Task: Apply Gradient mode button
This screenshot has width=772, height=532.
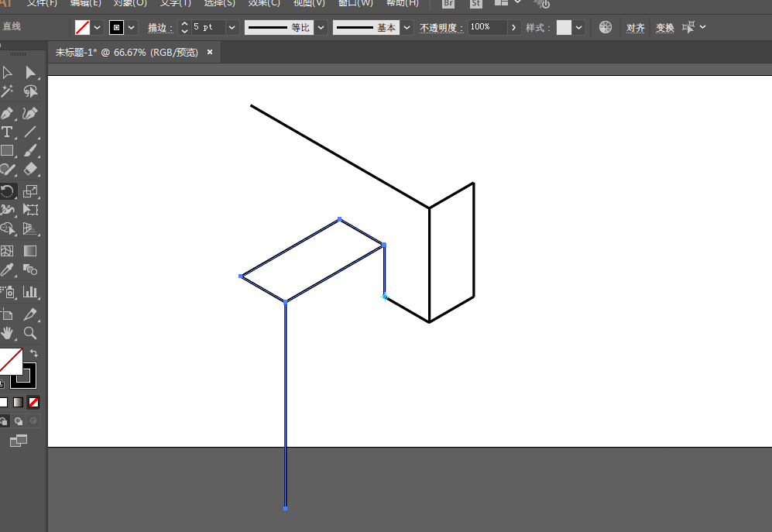Action: pyautogui.click(x=19, y=403)
